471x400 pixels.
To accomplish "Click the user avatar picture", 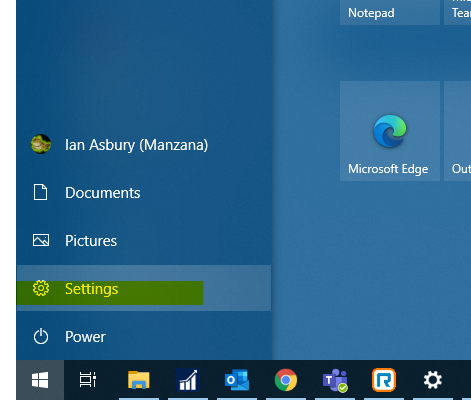I will (41, 144).
